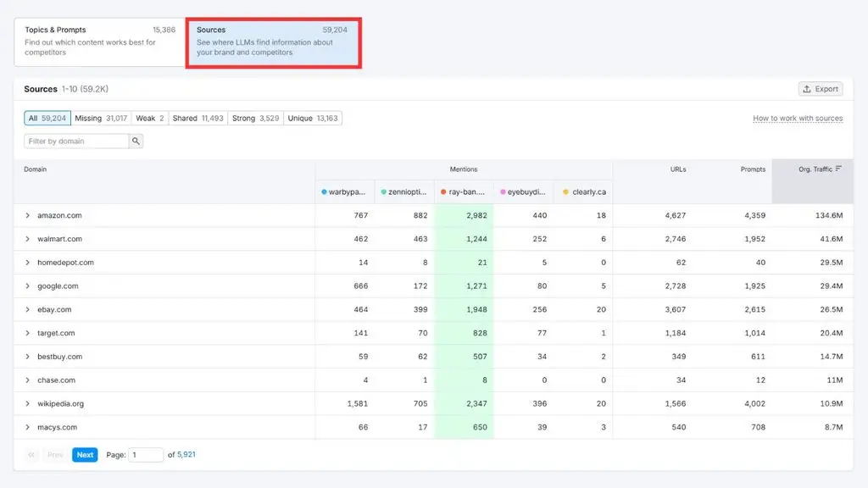The width and height of the screenshot is (868, 488).
Task: Expand the wikipedia.org row
Action: click(27, 403)
